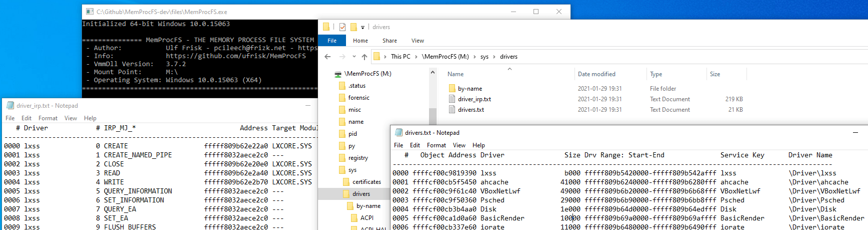The width and height of the screenshot is (868, 230).
Task: Select the drivers.txt file icon in file list
Action: [452, 110]
